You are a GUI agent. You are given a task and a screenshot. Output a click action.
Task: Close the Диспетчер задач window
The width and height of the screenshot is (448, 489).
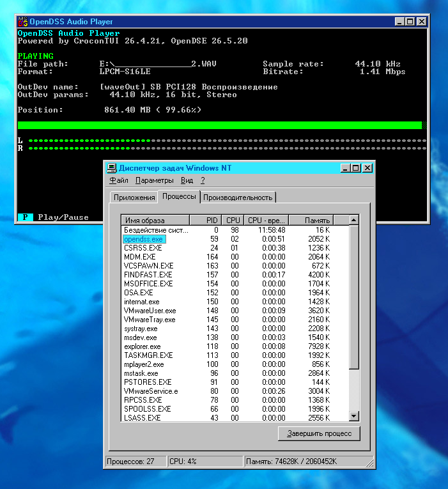367,168
